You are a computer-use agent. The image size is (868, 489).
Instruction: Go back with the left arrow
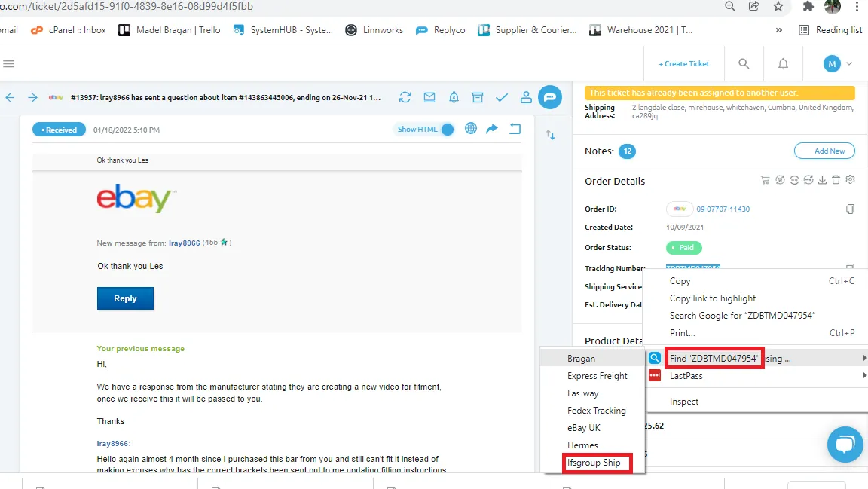10,97
